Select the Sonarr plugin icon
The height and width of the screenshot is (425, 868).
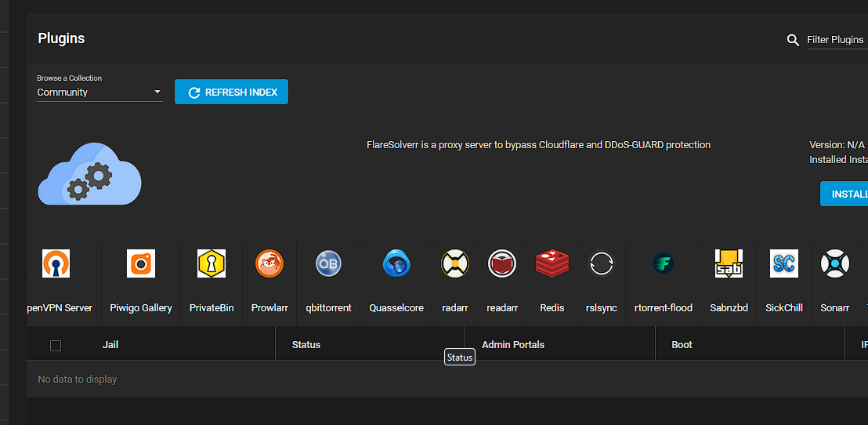point(835,263)
